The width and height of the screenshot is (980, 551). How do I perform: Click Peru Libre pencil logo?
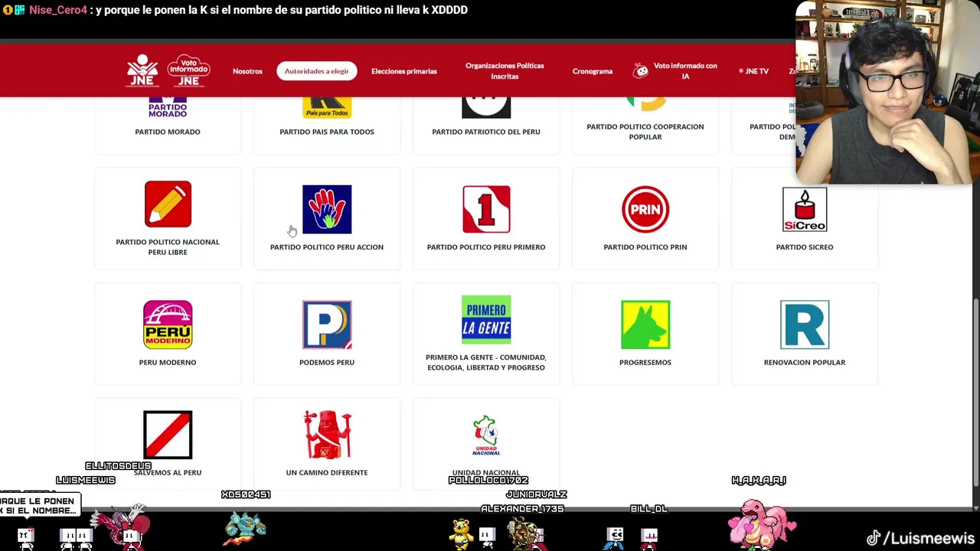(168, 204)
